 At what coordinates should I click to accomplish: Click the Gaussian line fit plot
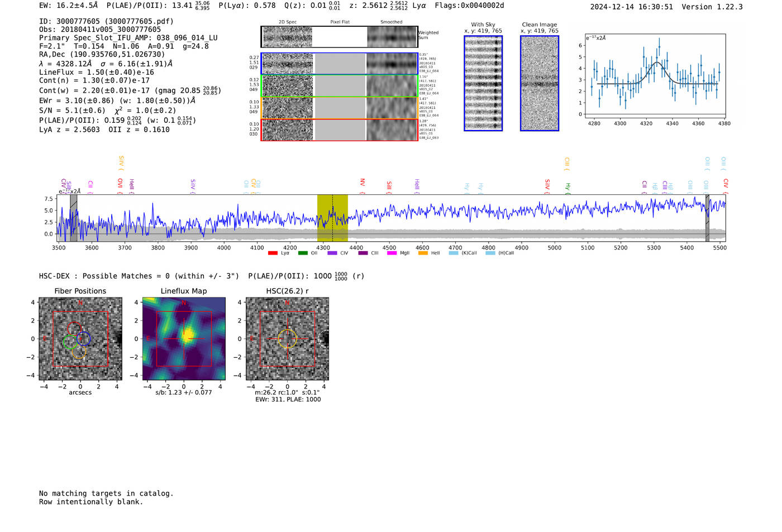tap(655, 75)
